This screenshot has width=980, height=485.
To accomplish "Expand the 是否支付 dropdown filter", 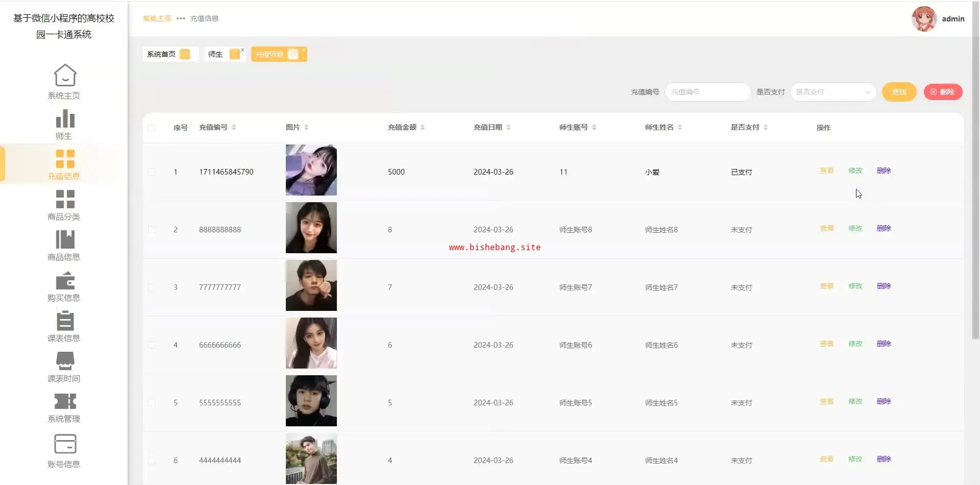I will pos(833,92).
